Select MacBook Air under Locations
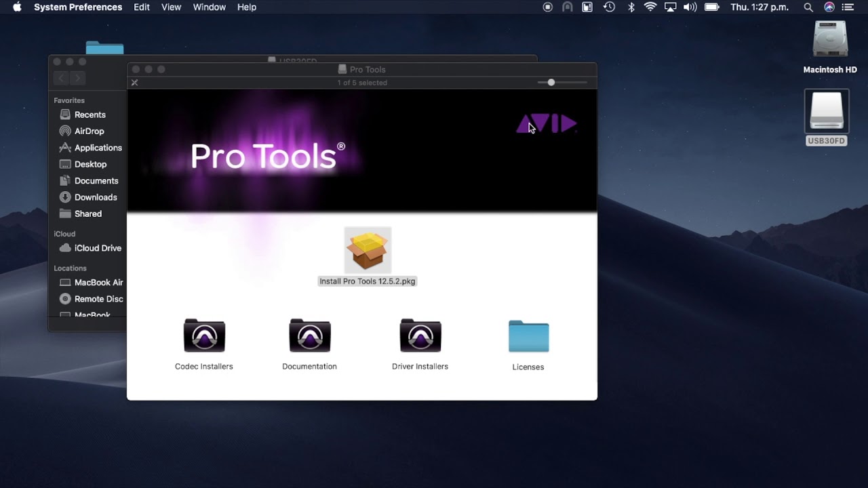The width and height of the screenshot is (868, 488). (x=91, y=283)
